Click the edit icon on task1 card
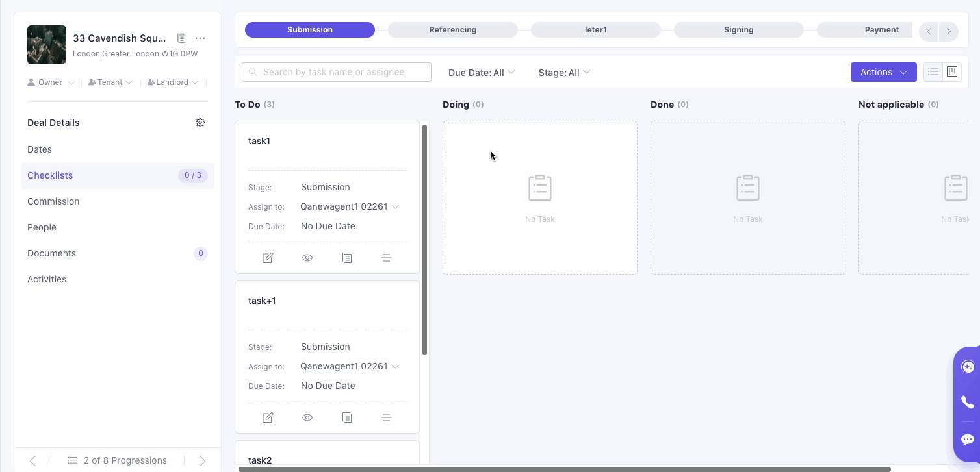The image size is (980, 472). click(268, 258)
